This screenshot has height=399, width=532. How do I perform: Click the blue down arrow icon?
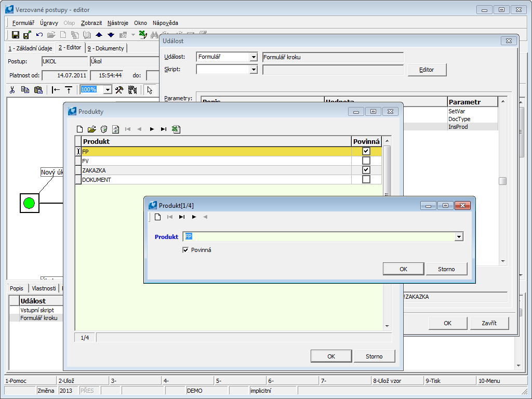point(111,35)
